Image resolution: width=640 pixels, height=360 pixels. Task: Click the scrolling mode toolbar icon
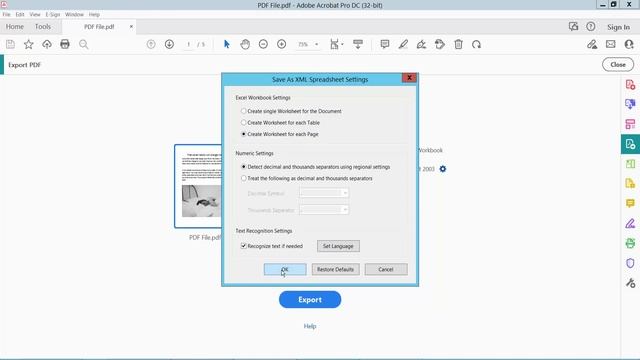pos(358,44)
